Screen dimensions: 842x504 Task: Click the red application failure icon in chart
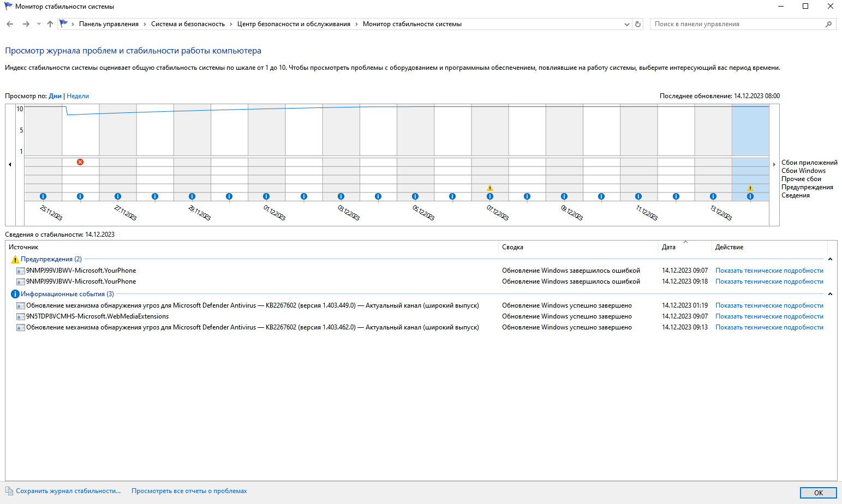point(80,162)
